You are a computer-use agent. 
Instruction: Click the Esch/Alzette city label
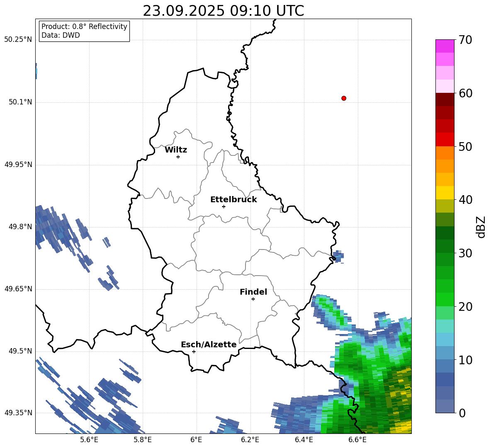209,344
